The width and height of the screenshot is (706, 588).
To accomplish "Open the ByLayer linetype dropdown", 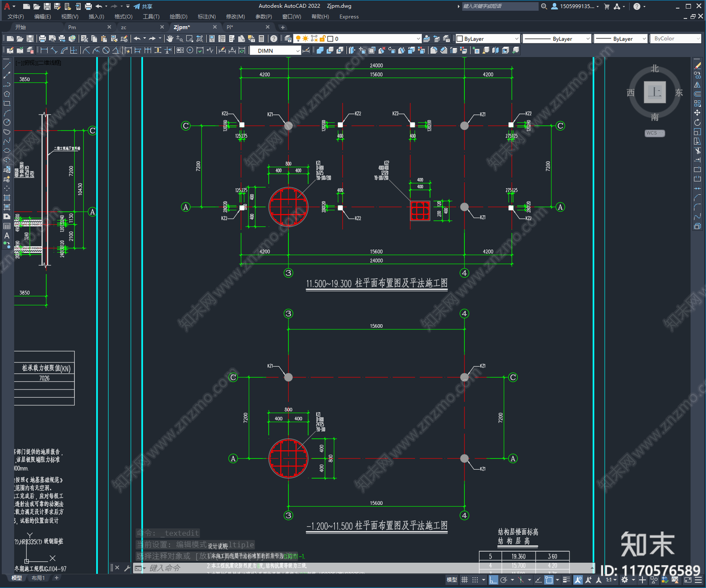I will 557,39.
